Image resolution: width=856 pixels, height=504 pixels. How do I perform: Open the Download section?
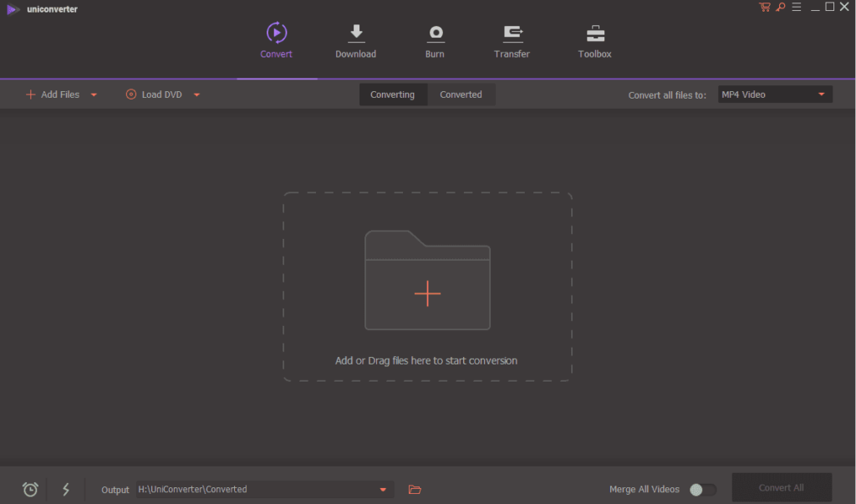point(355,40)
